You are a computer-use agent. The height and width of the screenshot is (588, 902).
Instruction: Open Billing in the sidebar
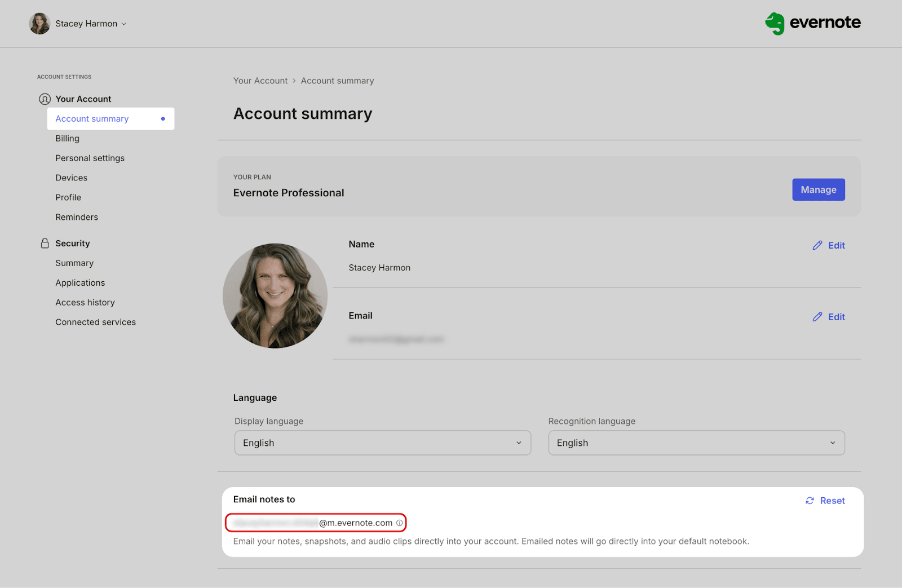click(x=67, y=139)
